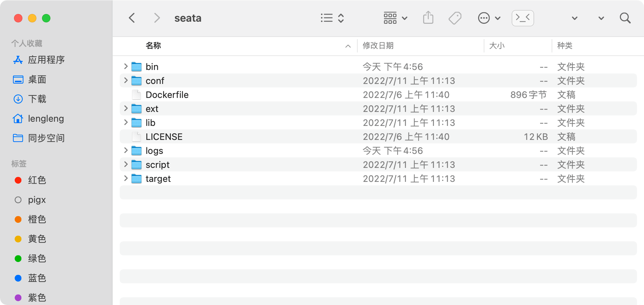Open the lengleng home folder
Image resolution: width=644 pixels, height=305 pixels.
(45, 119)
